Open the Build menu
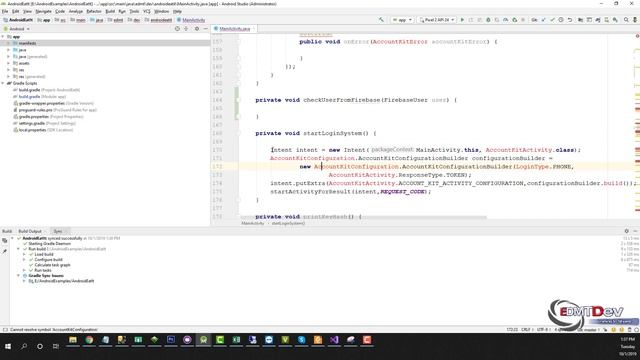Screen dimensions: 640x360 pyautogui.click(x=110, y=11)
